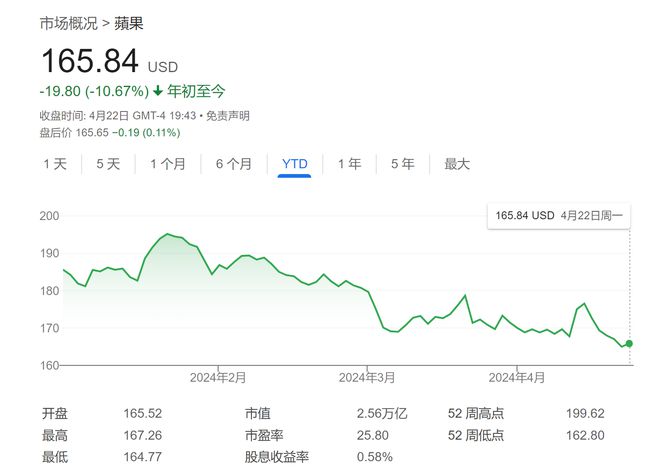
Task: Click the 2024年3月 axis label
Action: [367, 377]
